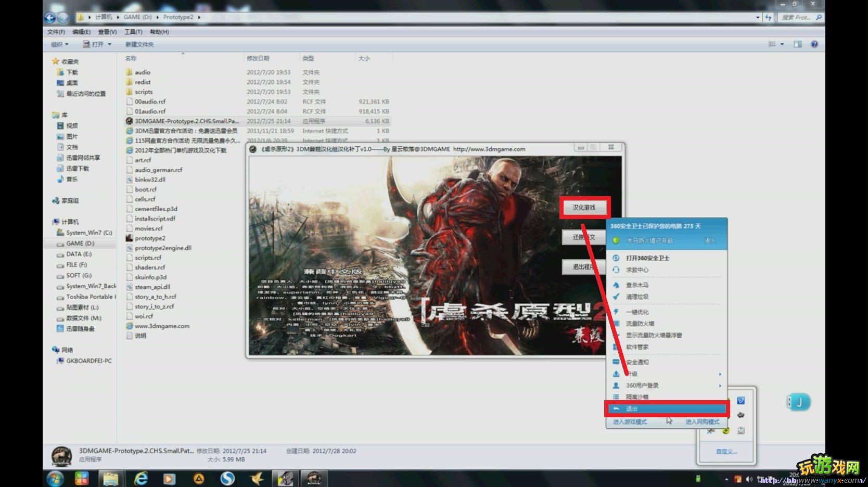Select the 家庭组 navigation item

pos(70,201)
